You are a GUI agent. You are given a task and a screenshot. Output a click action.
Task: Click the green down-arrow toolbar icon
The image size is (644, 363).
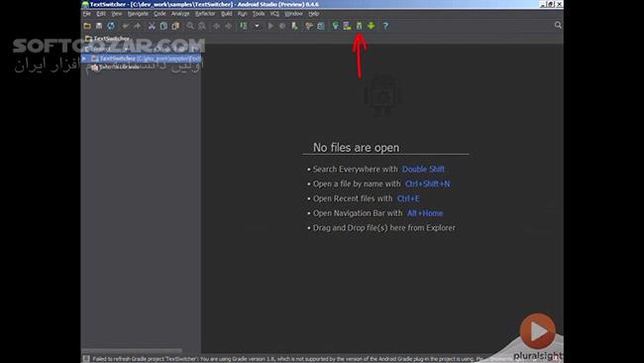pos(372,26)
